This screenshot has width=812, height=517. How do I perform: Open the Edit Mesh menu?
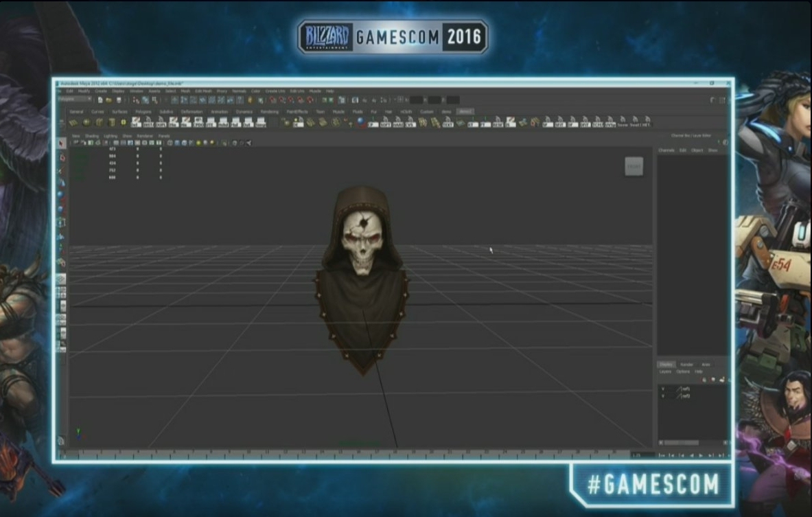tap(203, 91)
